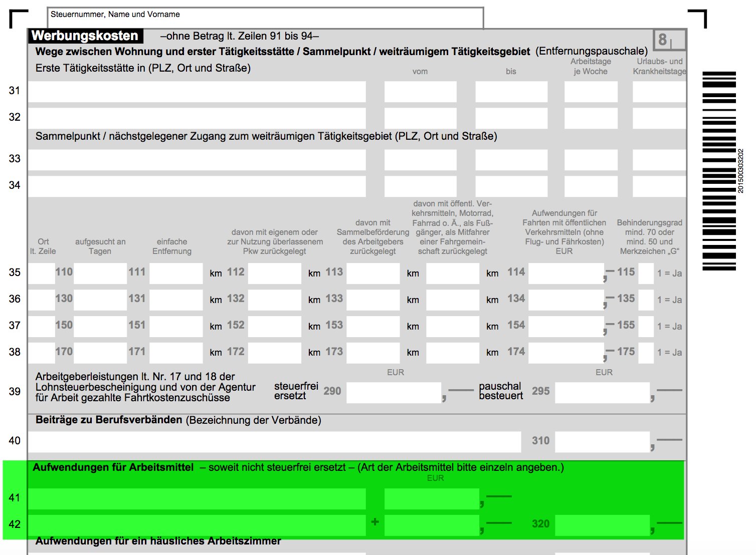The width and height of the screenshot is (756, 555).
Task: Click line 40 Berufsverbände description field
Action: (275, 442)
